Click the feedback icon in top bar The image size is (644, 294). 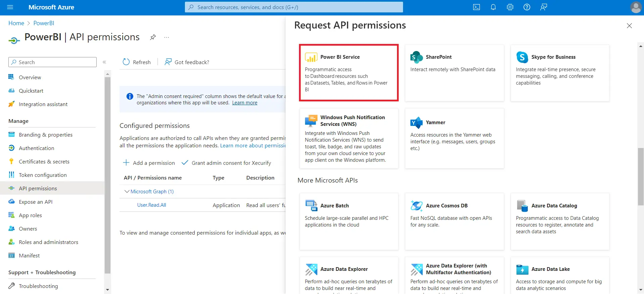click(x=544, y=7)
